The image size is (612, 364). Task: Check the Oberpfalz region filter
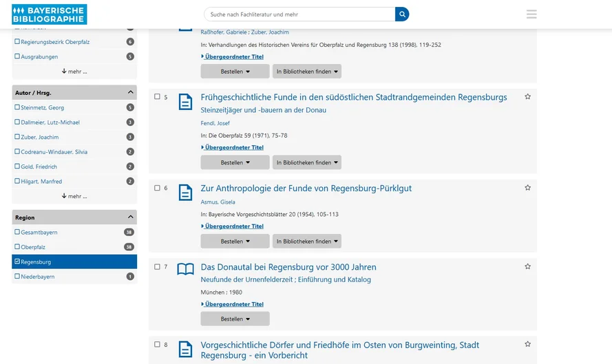pyautogui.click(x=17, y=246)
